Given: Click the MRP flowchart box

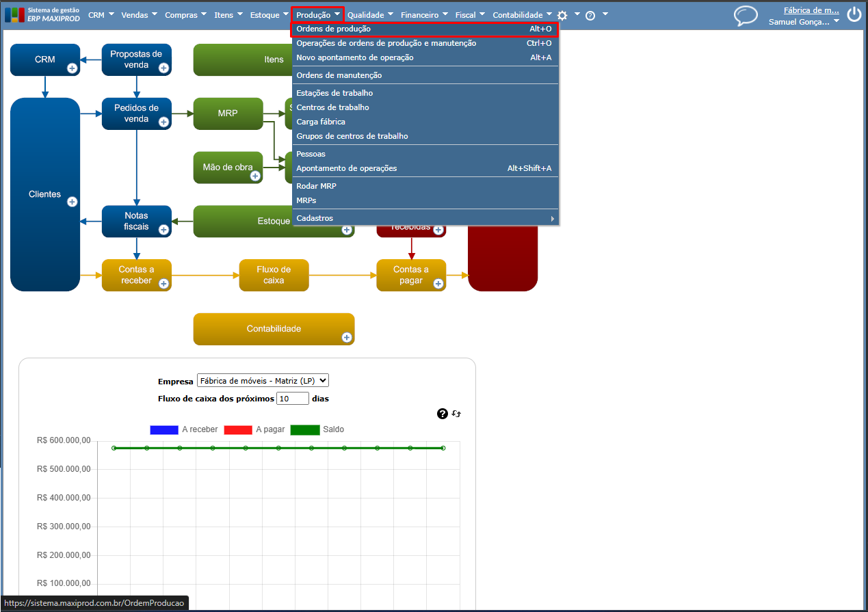Looking at the screenshot, I should point(228,114).
